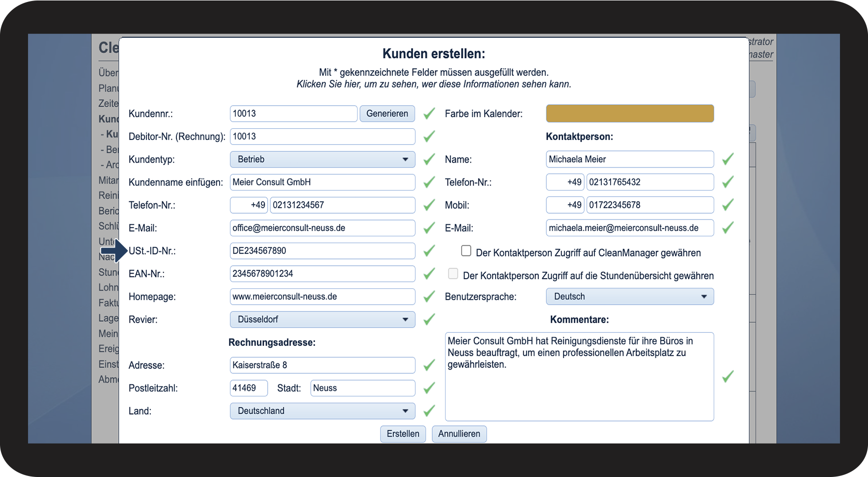Pick the calendar color swatch for Farbe im Kalender

point(629,113)
